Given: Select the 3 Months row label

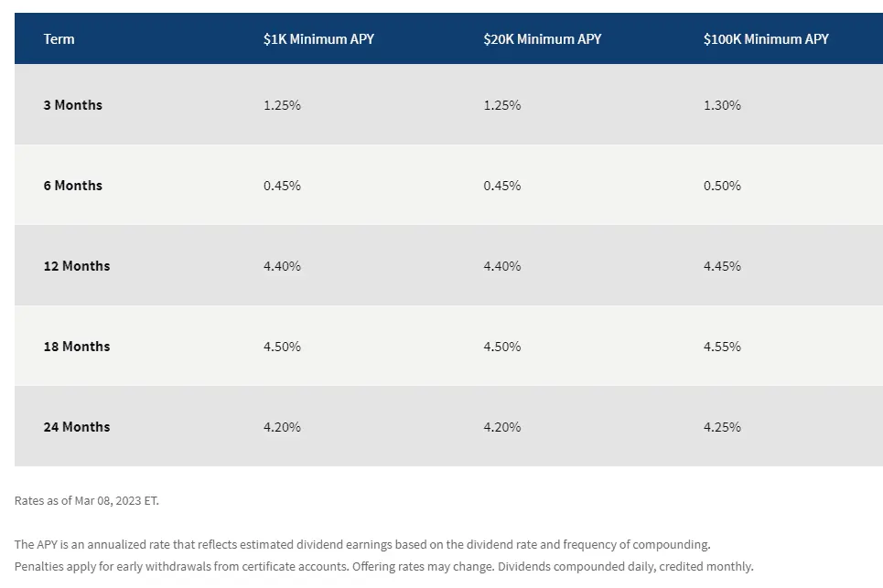Looking at the screenshot, I should point(73,105).
